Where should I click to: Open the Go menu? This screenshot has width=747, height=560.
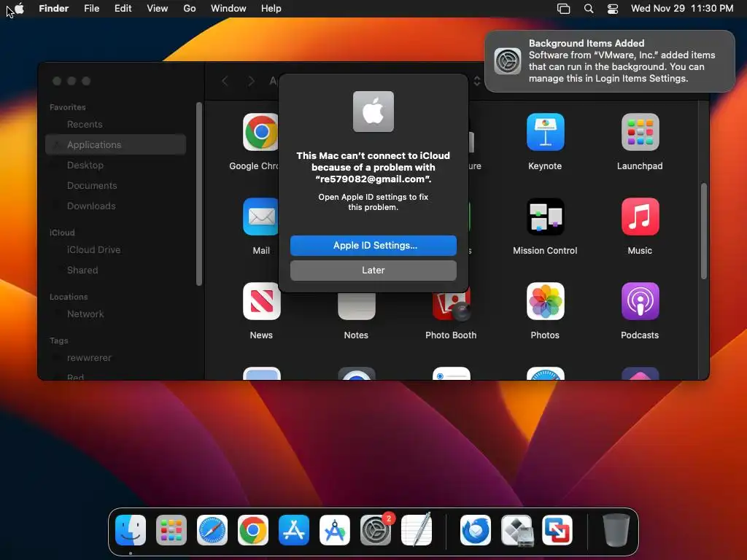click(x=190, y=8)
